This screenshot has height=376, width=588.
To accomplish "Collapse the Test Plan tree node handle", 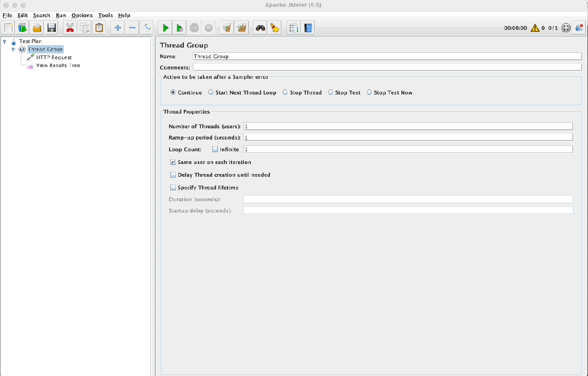I will [x=5, y=42].
